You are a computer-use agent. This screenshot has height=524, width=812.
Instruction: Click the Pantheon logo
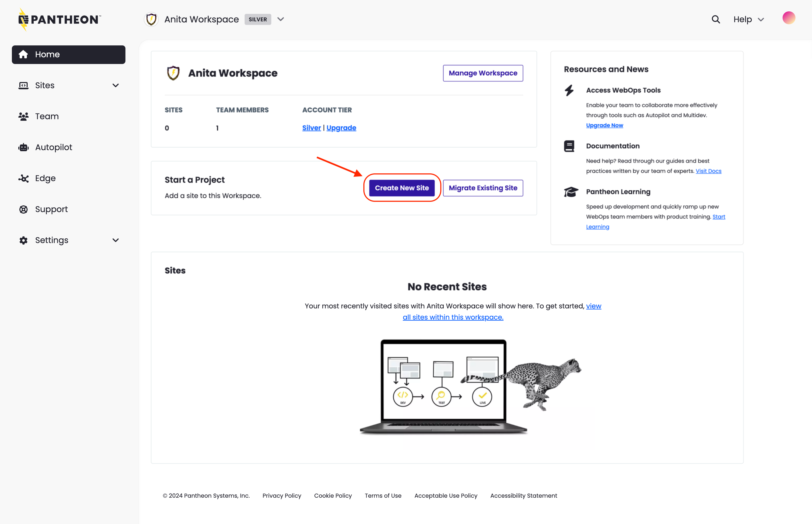59,19
